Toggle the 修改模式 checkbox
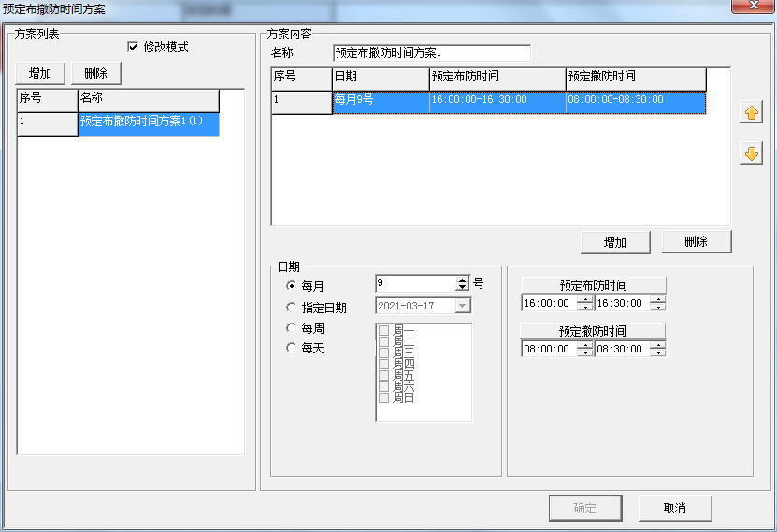The height and width of the screenshot is (532, 777). point(133,47)
